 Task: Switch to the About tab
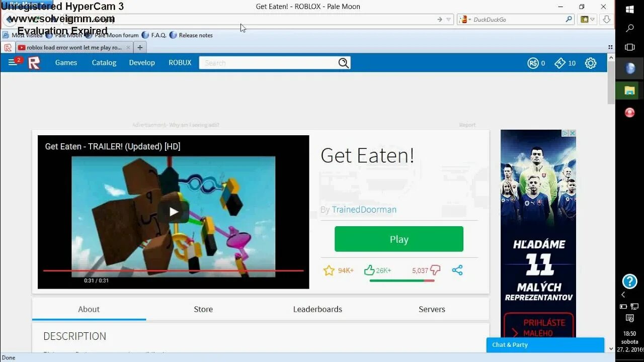click(x=89, y=309)
